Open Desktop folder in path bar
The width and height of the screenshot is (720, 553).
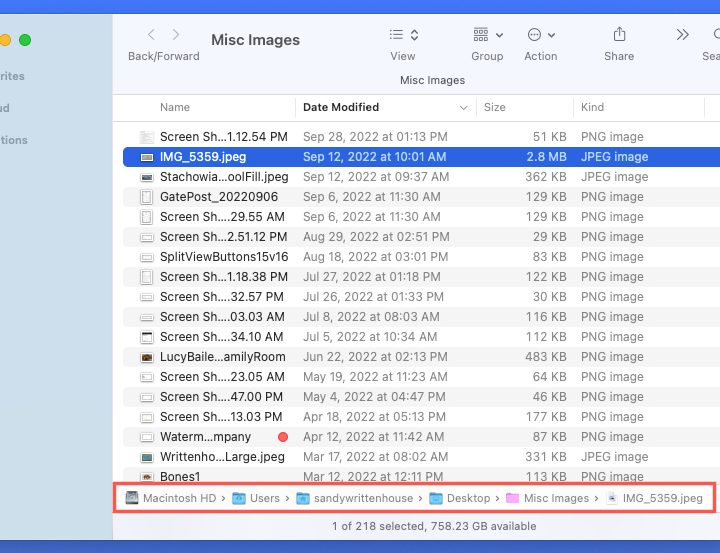[460, 498]
